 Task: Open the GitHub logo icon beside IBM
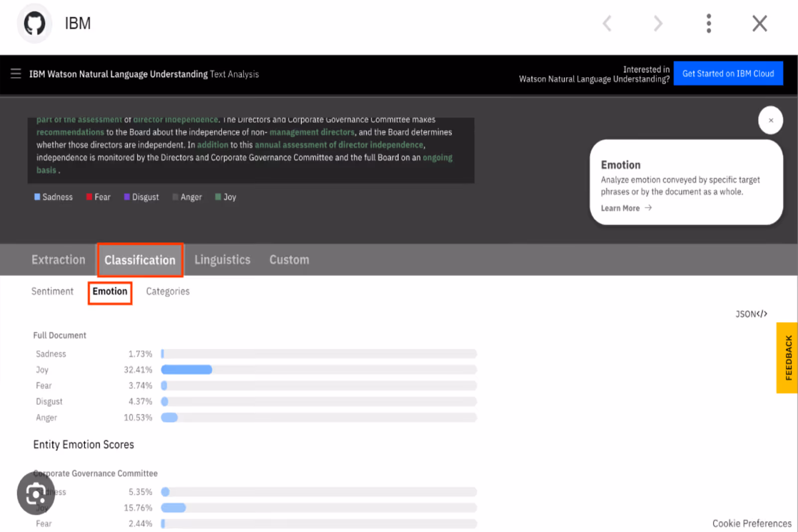tap(34, 23)
